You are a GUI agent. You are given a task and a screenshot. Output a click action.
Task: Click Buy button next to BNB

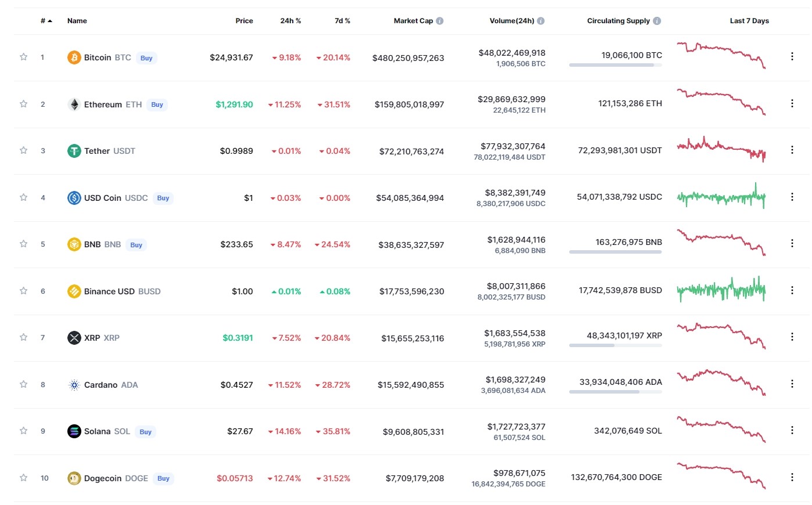click(x=136, y=245)
